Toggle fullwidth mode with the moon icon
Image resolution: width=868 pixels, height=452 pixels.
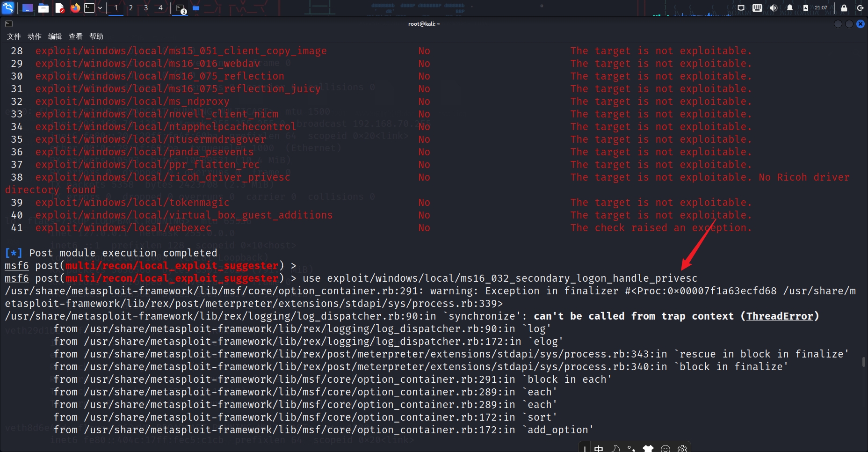pos(615,448)
